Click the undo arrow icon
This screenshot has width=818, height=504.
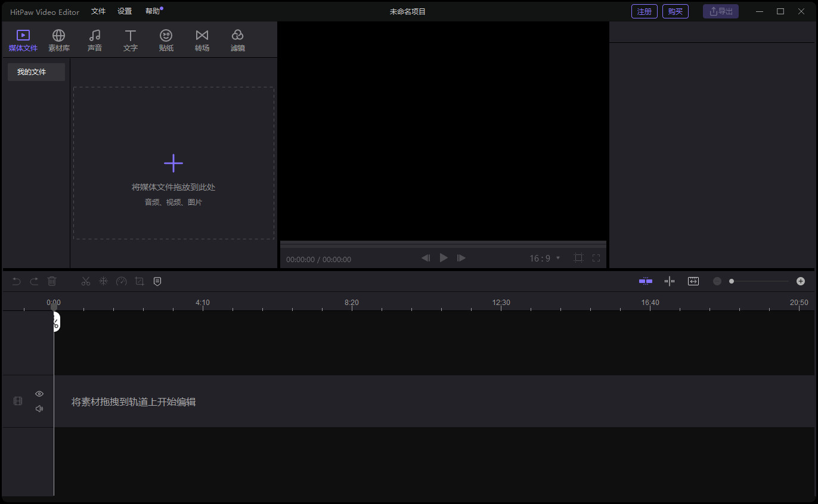point(17,281)
